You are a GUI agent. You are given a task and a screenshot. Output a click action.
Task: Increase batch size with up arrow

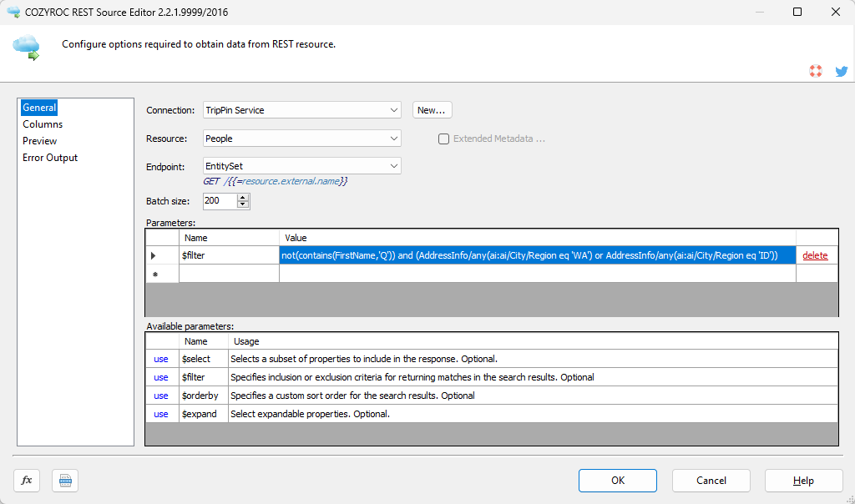click(x=243, y=197)
